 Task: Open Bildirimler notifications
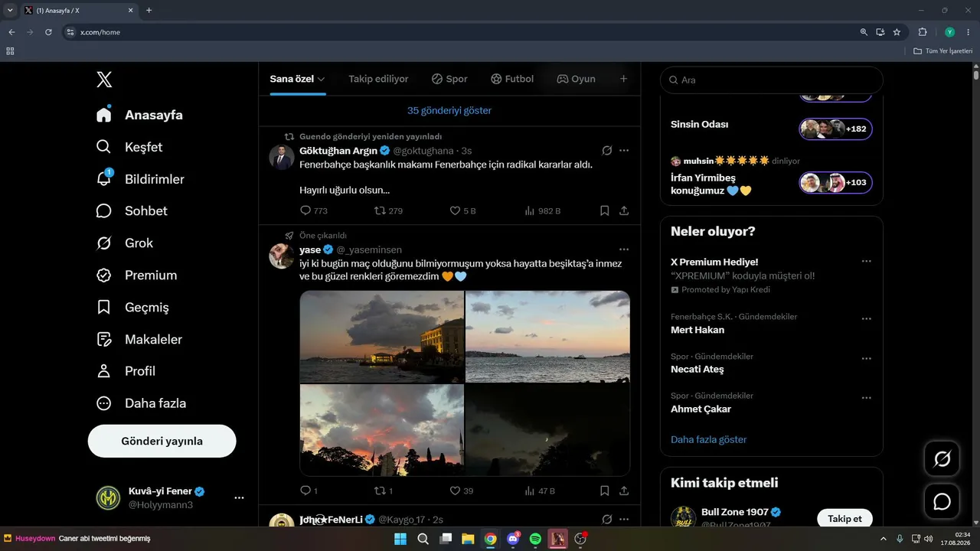pos(140,179)
